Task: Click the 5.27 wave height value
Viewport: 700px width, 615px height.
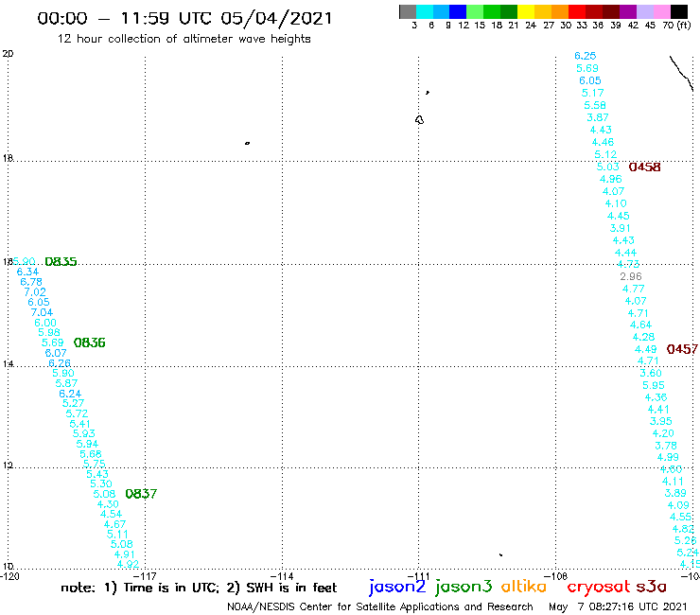Action: (73, 403)
